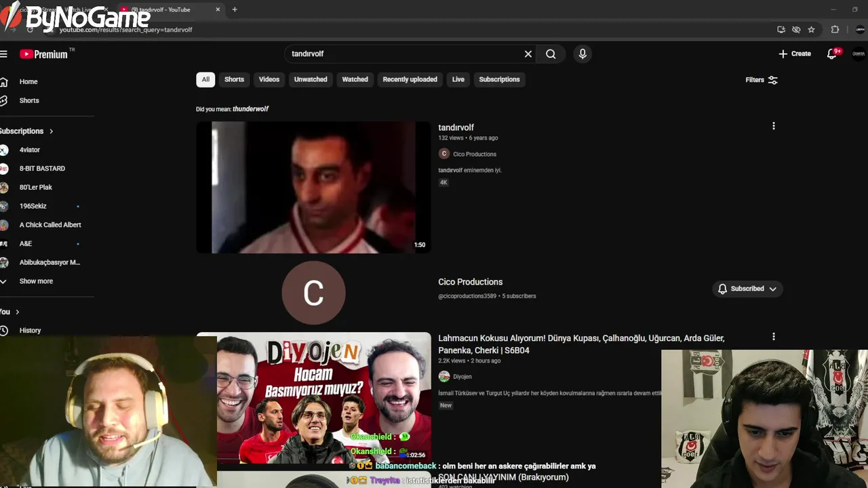Click Cico Productions under the tandırvolf video

[475, 154]
